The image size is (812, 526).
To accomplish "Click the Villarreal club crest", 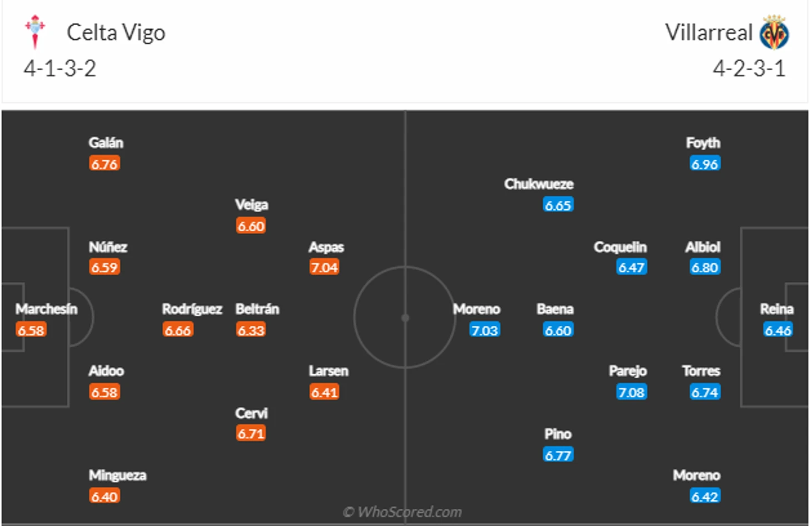I will click(775, 32).
